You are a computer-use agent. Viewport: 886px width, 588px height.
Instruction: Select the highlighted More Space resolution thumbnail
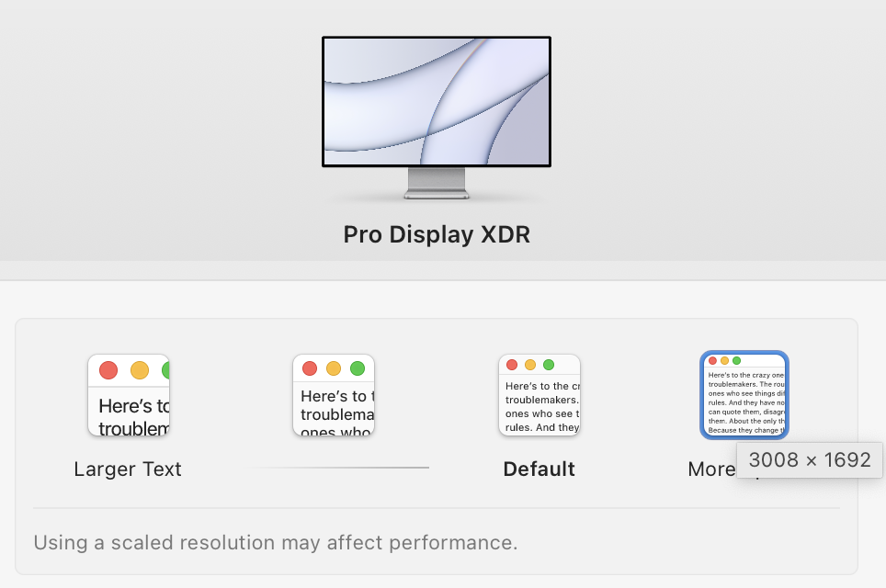click(x=744, y=395)
